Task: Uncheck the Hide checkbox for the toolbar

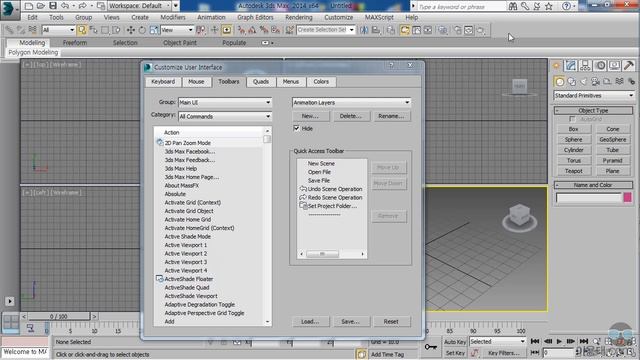Action: coord(296,128)
